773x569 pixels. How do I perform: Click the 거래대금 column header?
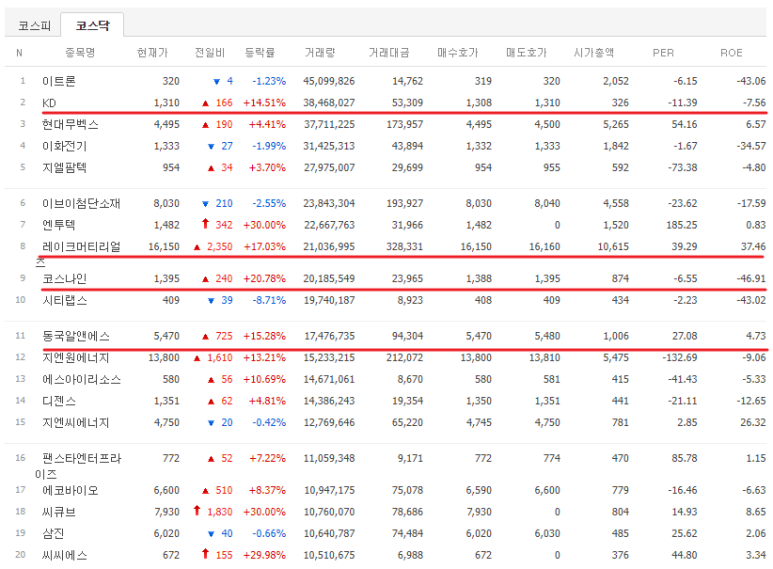[389, 52]
